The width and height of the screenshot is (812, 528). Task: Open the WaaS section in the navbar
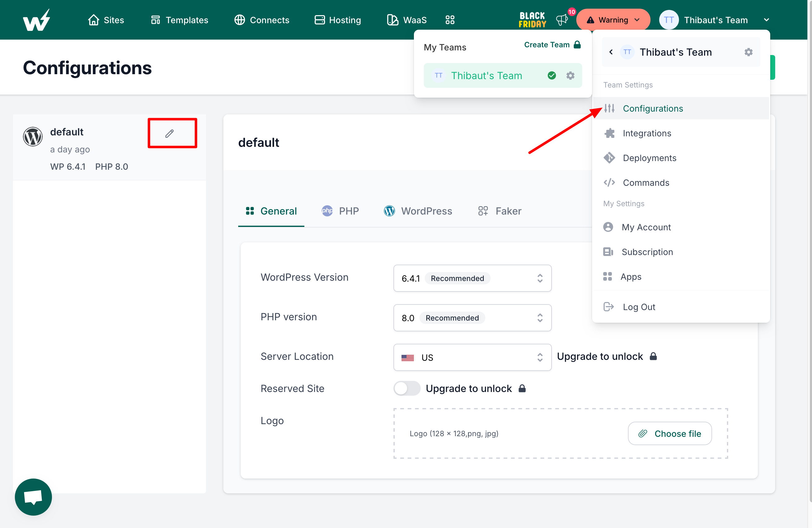(407, 20)
